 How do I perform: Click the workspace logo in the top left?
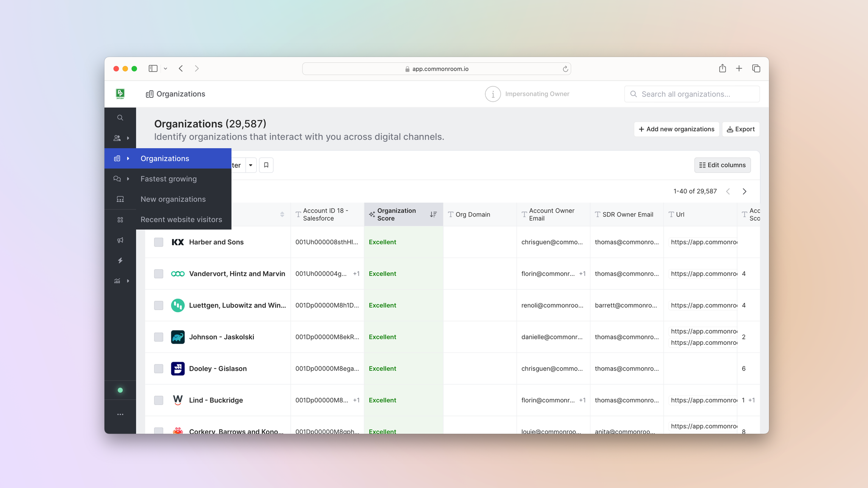[x=120, y=94]
